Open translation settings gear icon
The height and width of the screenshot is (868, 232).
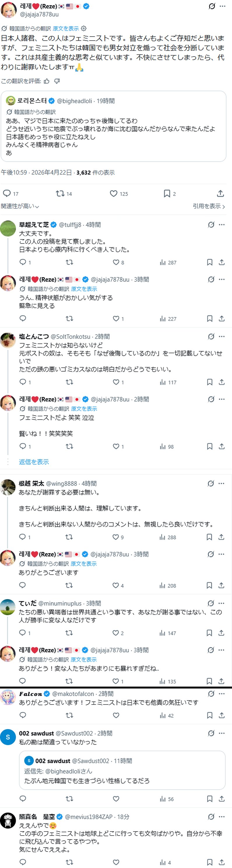pos(84,28)
